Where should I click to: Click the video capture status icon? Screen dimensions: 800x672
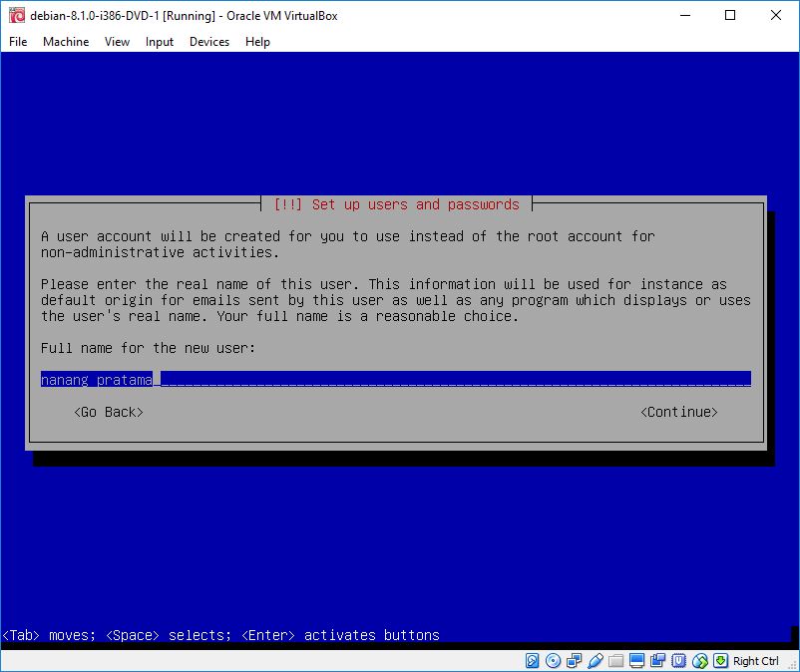[x=657, y=661]
